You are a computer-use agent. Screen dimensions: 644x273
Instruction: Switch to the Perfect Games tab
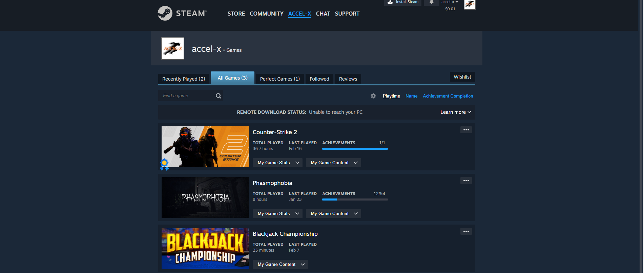click(280, 79)
